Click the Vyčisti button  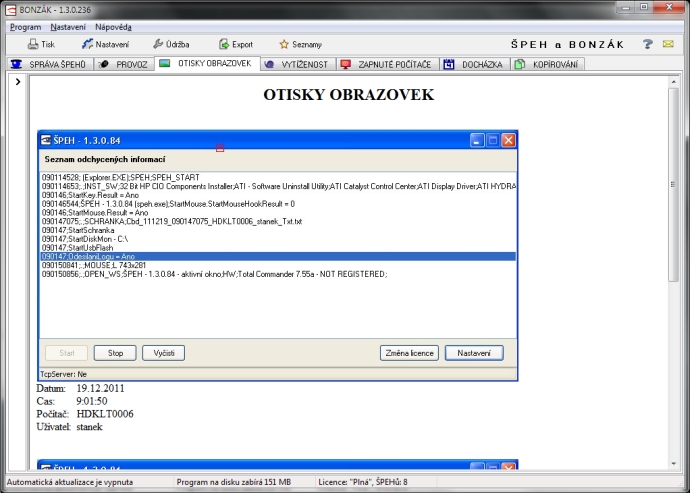(164, 353)
